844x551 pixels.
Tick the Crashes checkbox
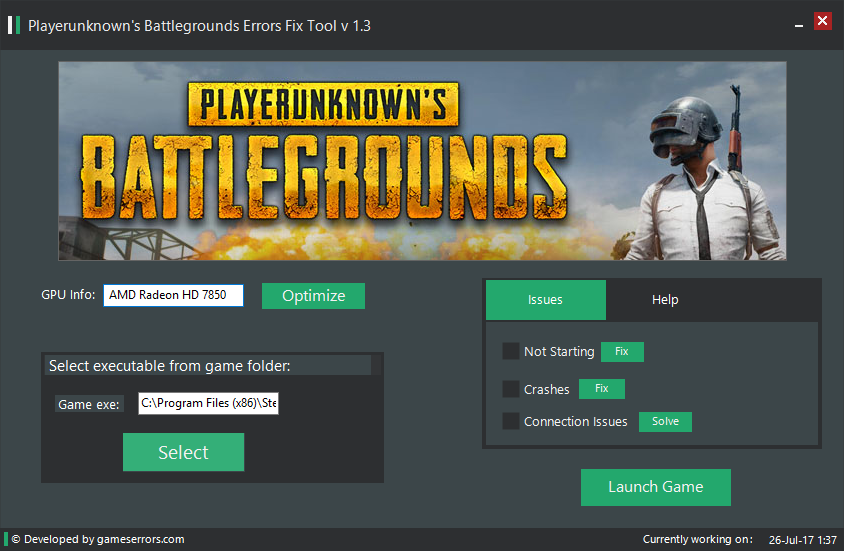tap(510, 388)
